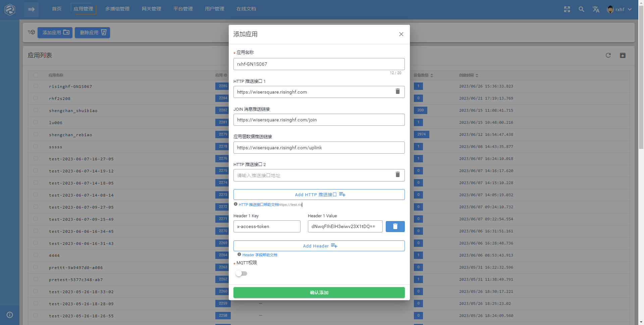Viewport: 644px width, 325px height.
Task: Enable the MQTT权限 switch
Action: (241, 274)
